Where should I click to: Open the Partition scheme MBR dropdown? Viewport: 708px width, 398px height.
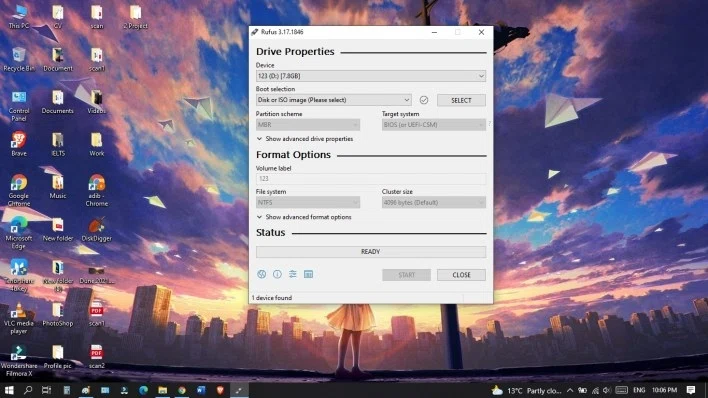pos(308,125)
